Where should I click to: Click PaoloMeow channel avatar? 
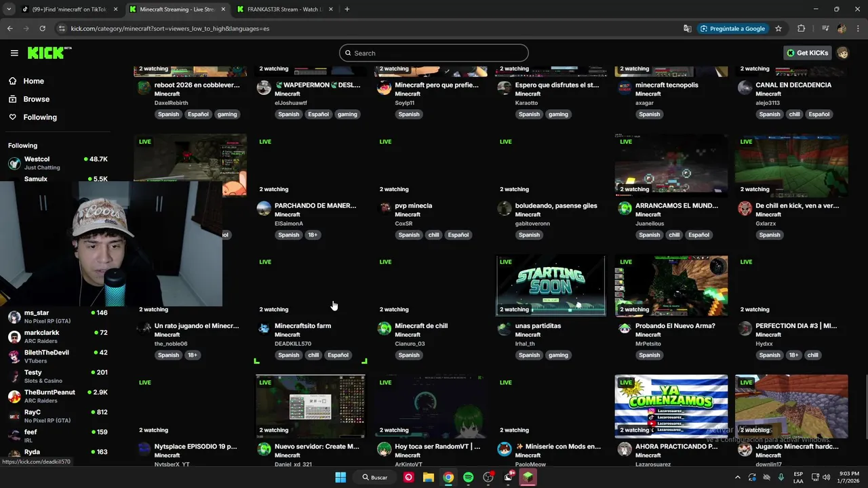[x=505, y=449]
